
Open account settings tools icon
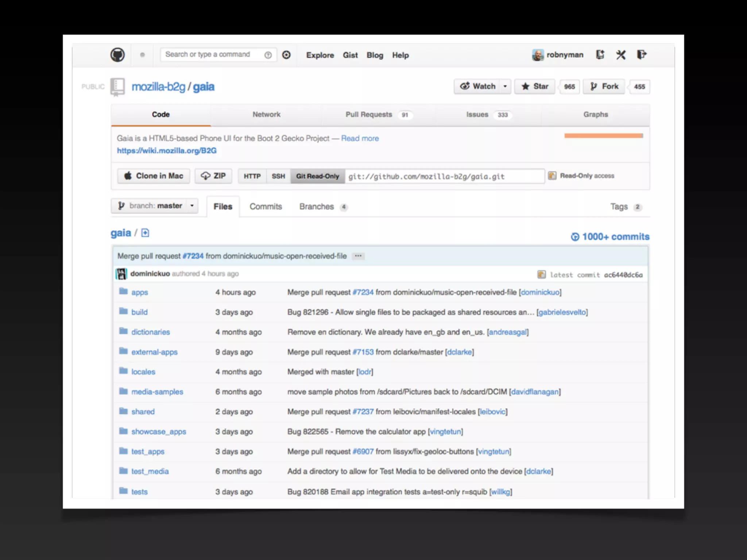point(621,55)
